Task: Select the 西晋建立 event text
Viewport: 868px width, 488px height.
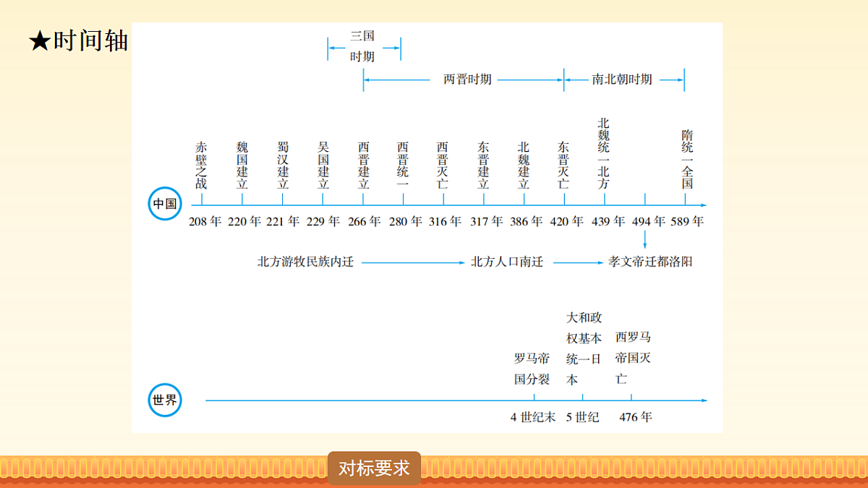Action: [x=364, y=166]
